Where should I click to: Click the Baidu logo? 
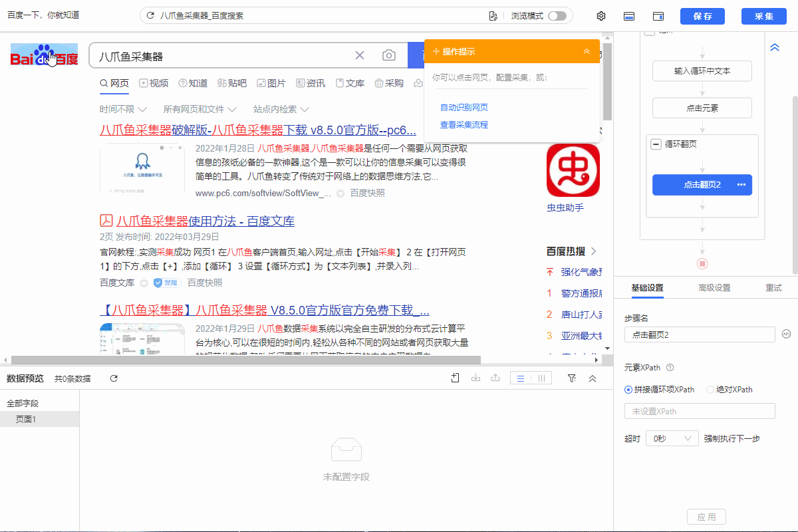pos(44,56)
